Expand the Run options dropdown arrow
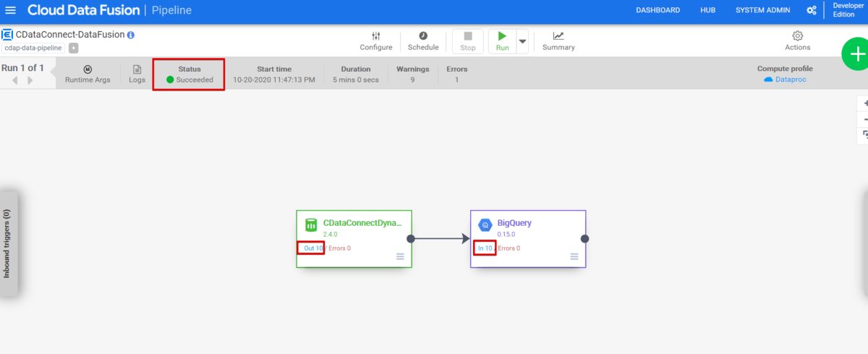Viewport: 868px width, 354px height. click(x=522, y=41)
